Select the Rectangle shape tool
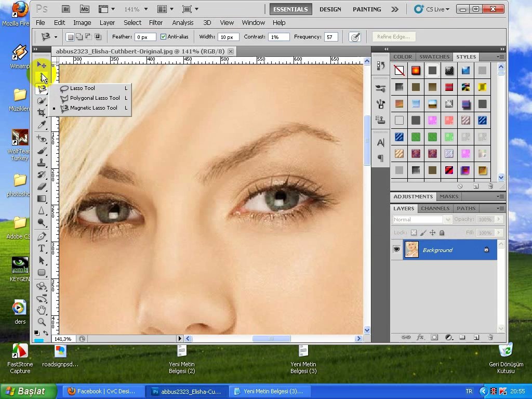The image size is (532, 399). [x=42, y=272]
